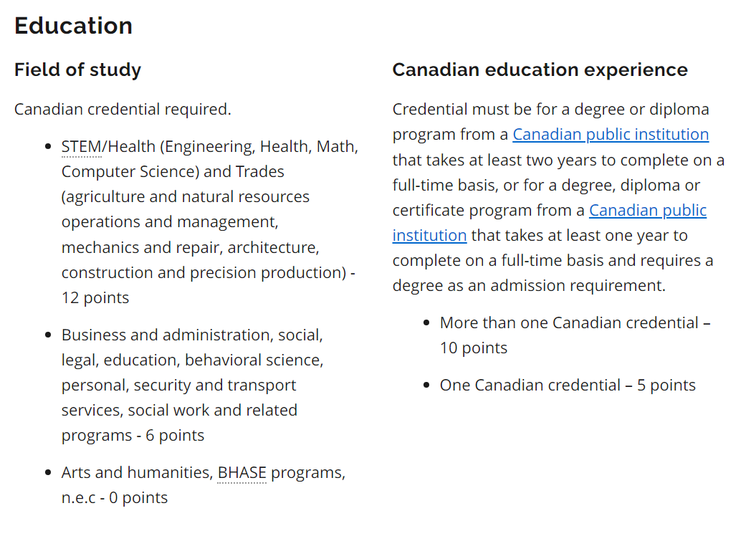Image resolution: width=756 pixels, height=536 pixels.
Task: Open the second Canadian public institution link
Action: tap(648, 211)
